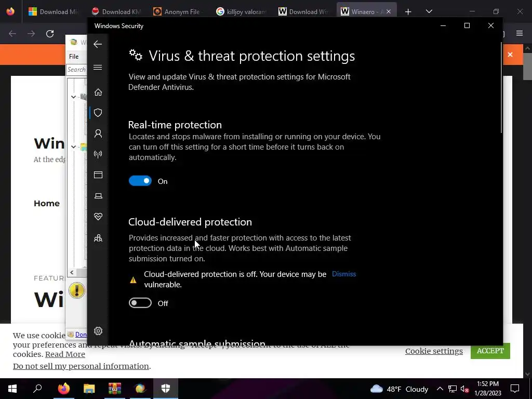
Task: Open the notification action center icon
Action: [515, 389]
